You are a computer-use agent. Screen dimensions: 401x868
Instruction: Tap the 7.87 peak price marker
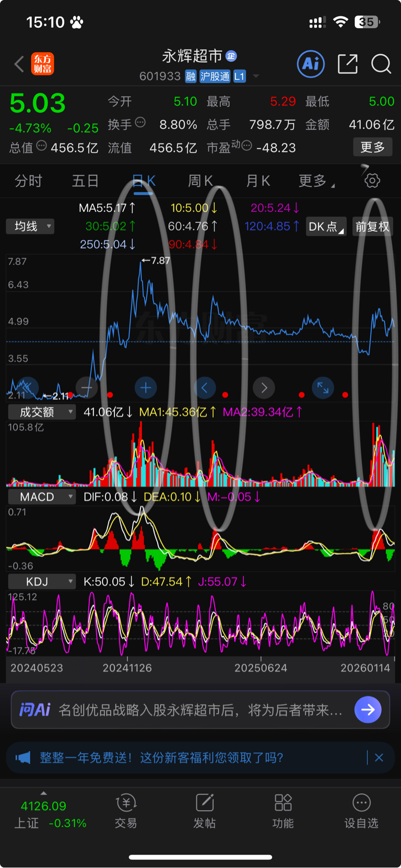[156, 260]
